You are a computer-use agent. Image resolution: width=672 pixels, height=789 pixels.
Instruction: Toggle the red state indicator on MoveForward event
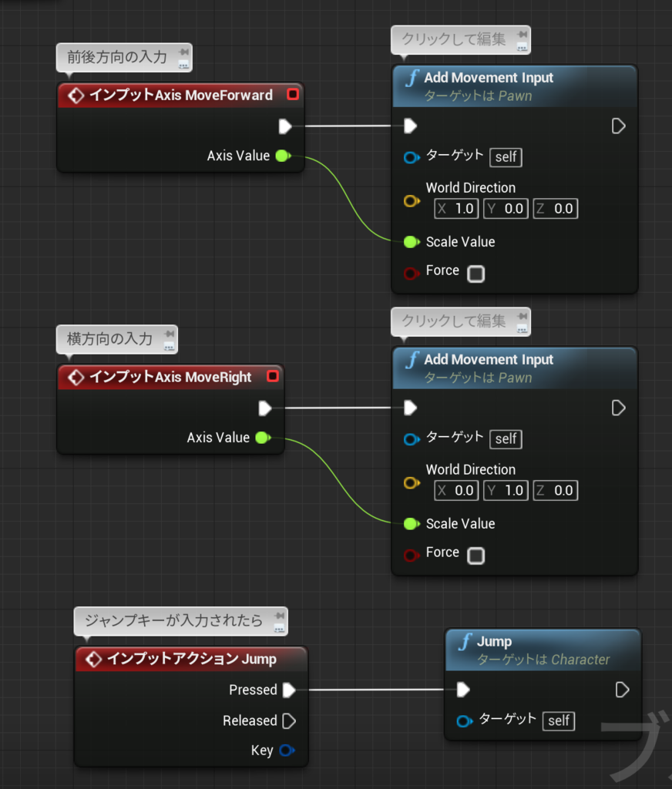point(292,94)
